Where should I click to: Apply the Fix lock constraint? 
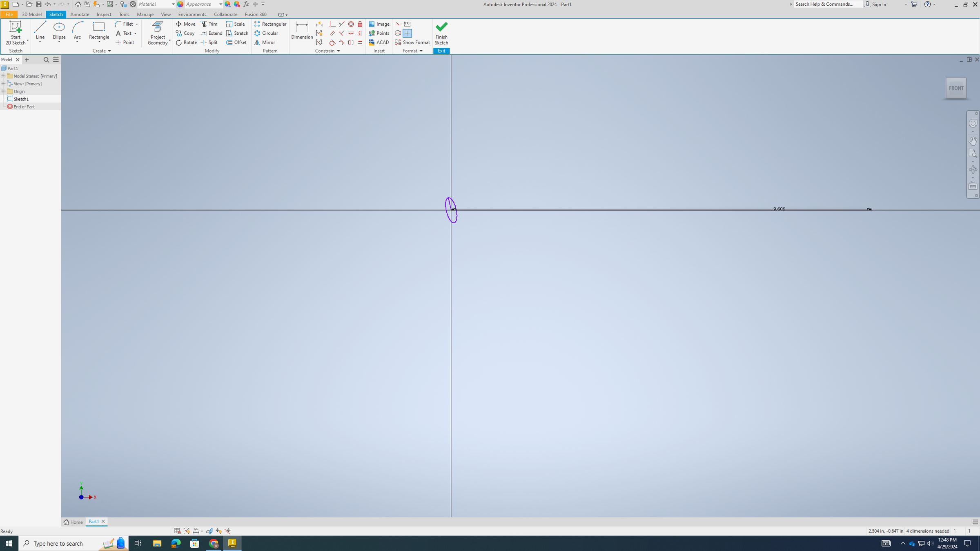click(360, 24)
